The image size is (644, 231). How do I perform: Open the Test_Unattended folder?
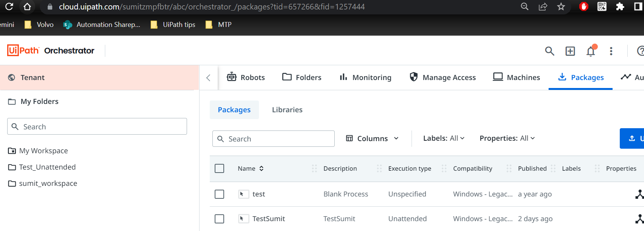click(x=47, y=167)
